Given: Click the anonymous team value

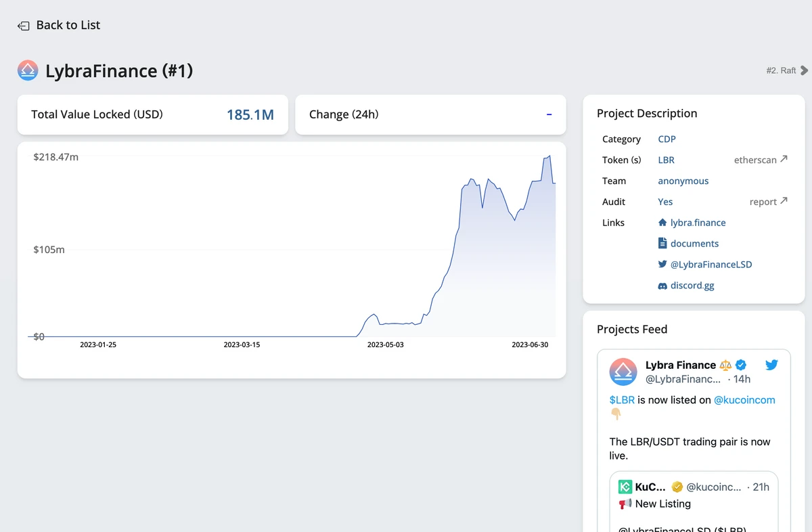Looking at the screenshot, I should 683,181.
